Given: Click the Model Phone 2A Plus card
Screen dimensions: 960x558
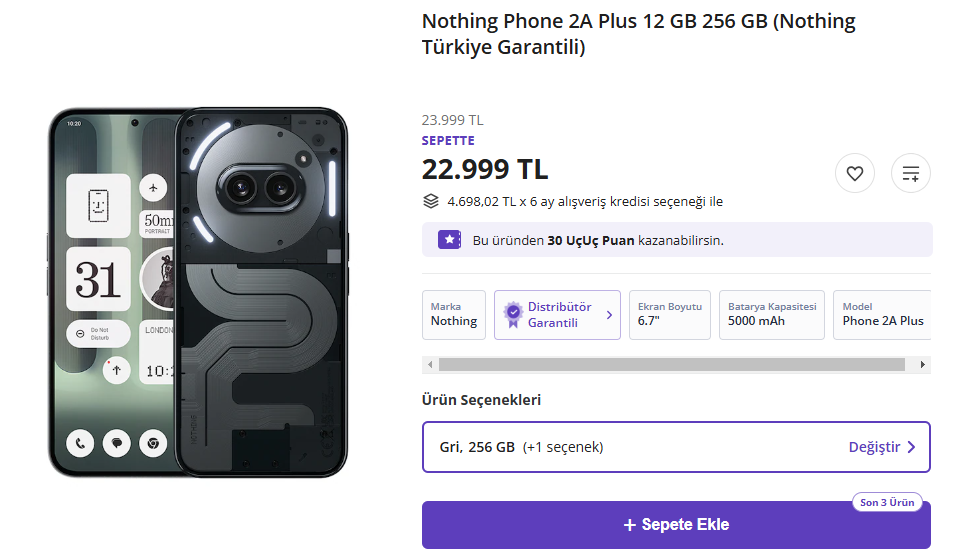Looking at the screenshot, I should tap(882, 315).
